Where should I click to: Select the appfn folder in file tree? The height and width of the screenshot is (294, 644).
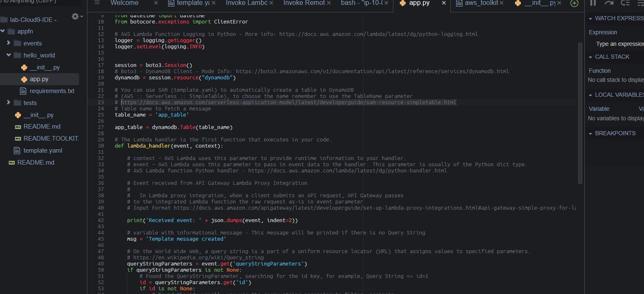tap(25, 31)
